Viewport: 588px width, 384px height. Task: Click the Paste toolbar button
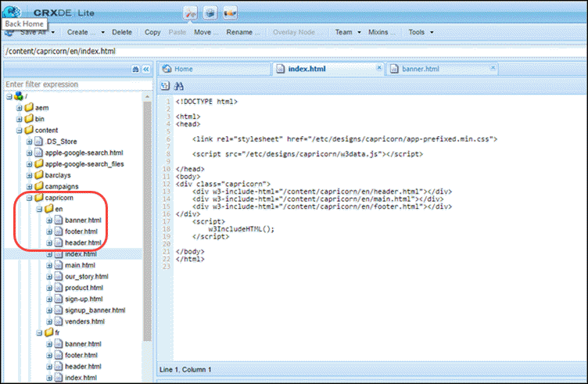pyautogui.click(x=177, y=32)
